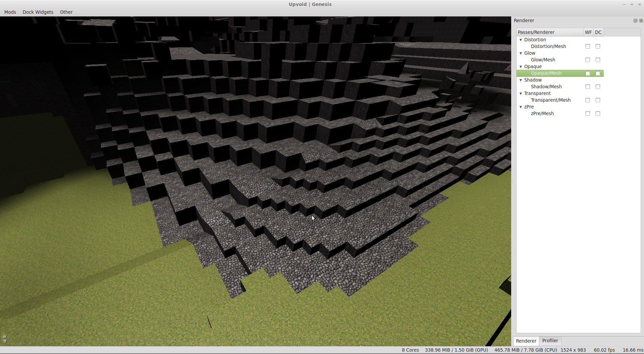
Task: Switch to the Profiler tab
Action: tap(550, 341)
